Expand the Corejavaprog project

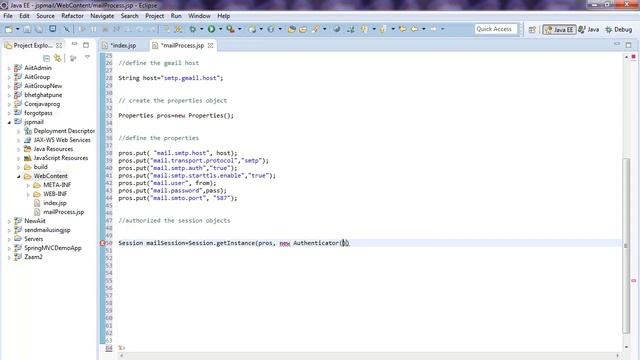pyautogui.click(x=9, y=104)
